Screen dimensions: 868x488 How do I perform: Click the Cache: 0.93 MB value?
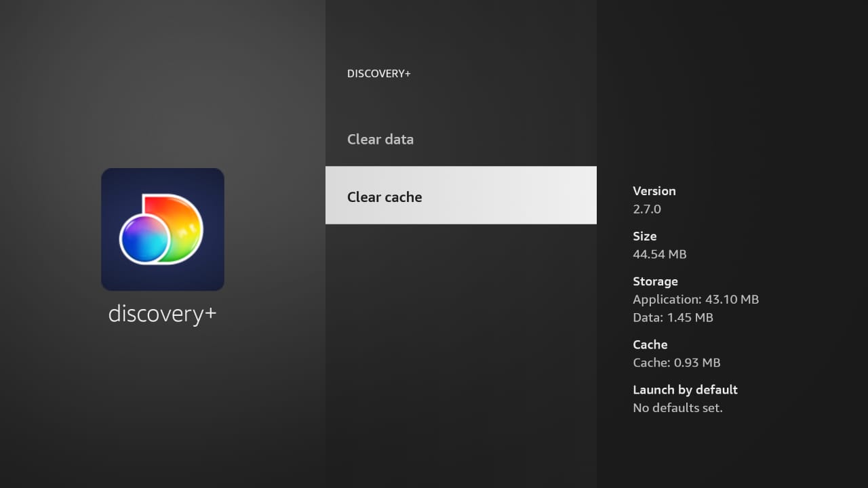pos(677,363)
